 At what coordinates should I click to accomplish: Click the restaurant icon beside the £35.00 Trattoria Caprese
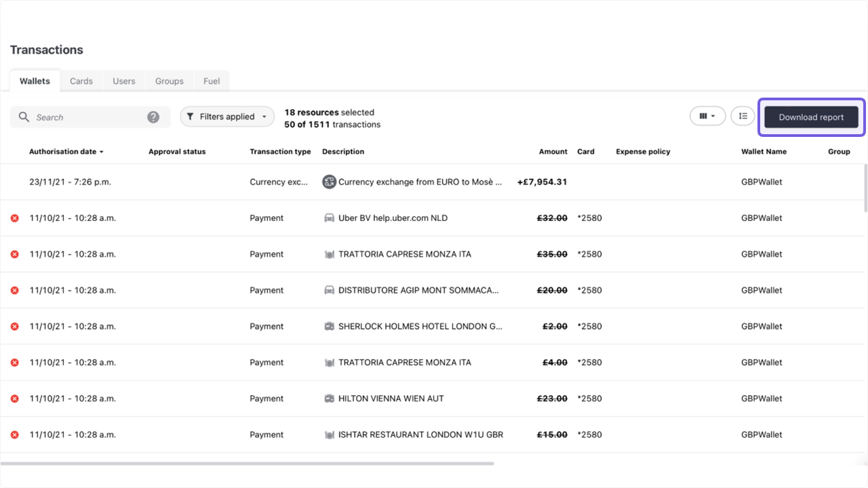click(x=330, y=254)
